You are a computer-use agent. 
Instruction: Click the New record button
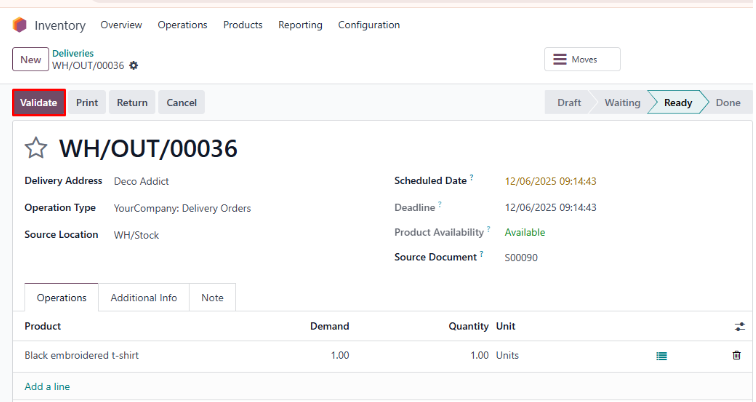pos(30,60)
